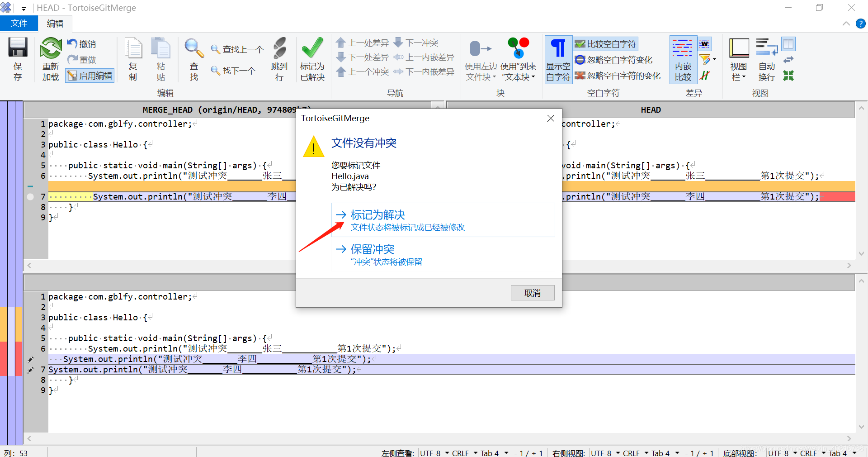The image size is (868, 457).
Task: Click the green collapse-arrows icon
Action: 788,76
